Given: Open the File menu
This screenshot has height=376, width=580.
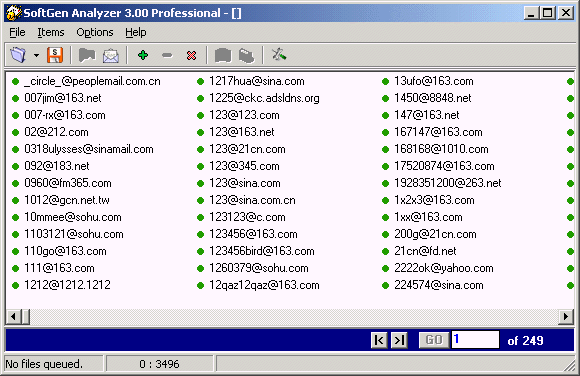Looking at the screenshot, I should pyautogui.click(x=17, y=33).
